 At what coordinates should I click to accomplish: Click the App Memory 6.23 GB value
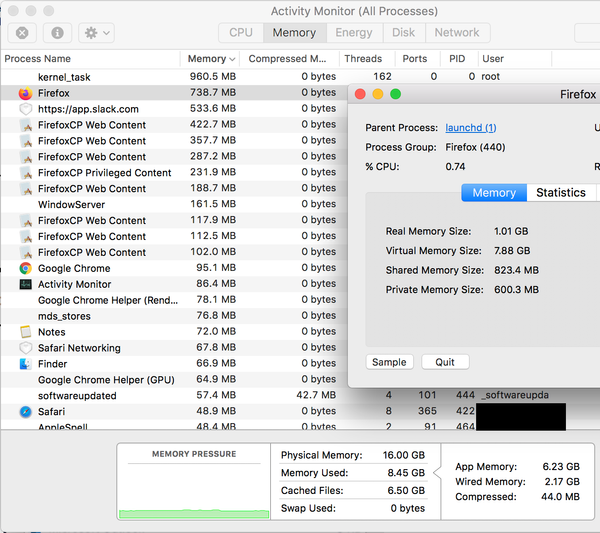tap(561, 467)
